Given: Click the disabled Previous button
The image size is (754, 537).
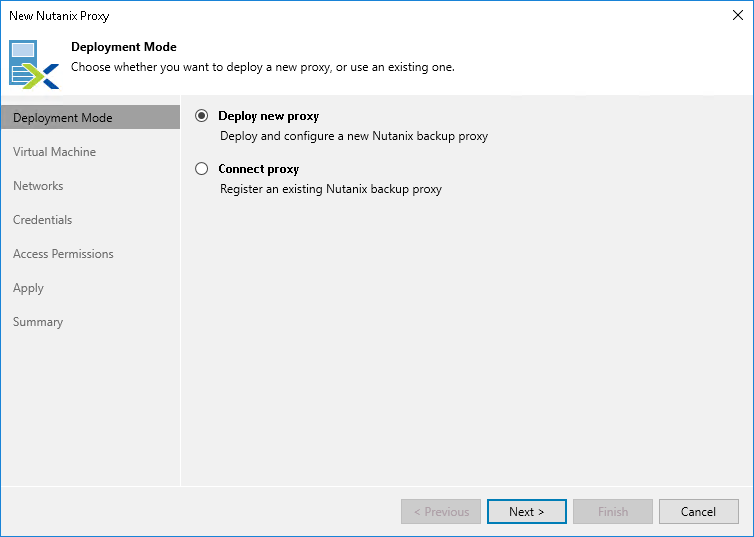Looking at the screenshot, I should 441,512.
